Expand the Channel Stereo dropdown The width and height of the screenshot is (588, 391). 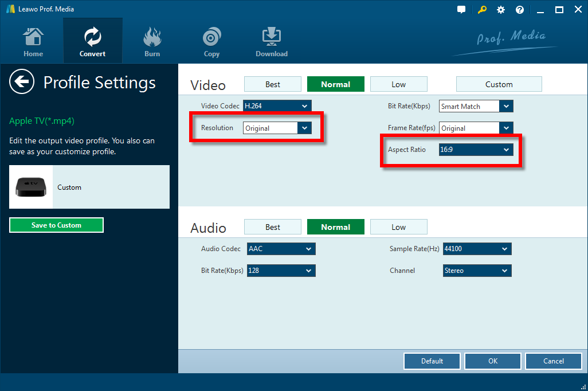[477, 270]
